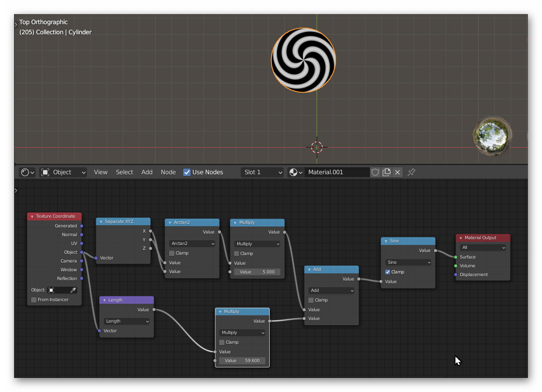
Task: Collapse the Texture Coordinate node
Action: (32, 216)
